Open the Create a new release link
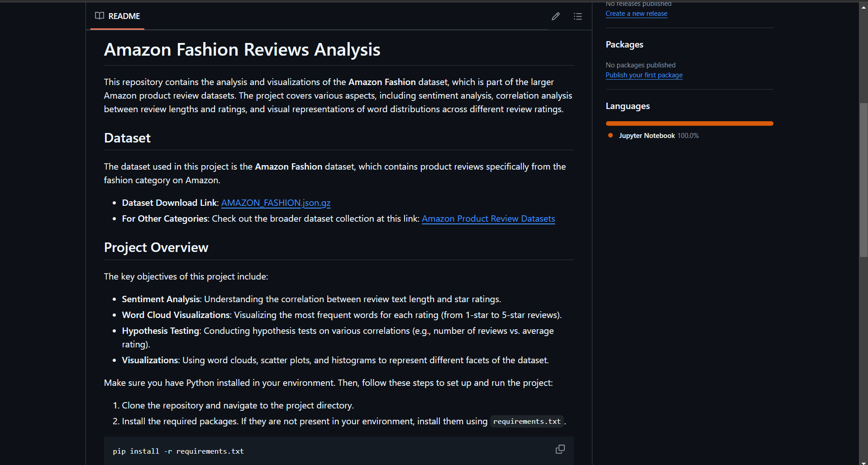 636,14
